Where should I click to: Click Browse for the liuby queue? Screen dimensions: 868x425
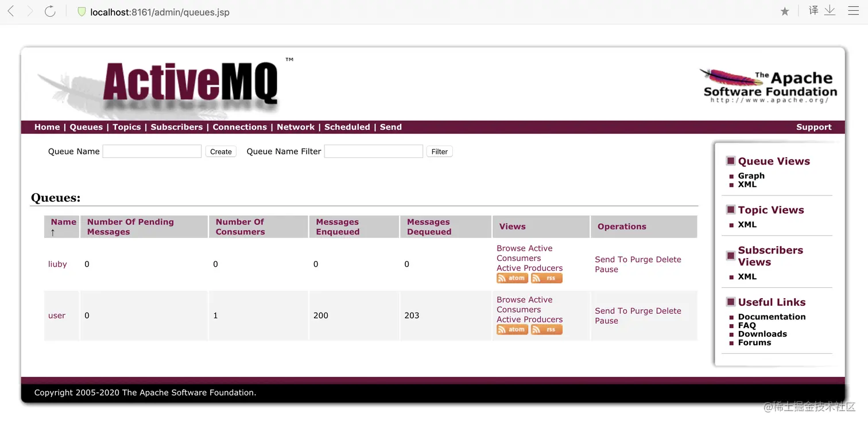click(511, 248)
